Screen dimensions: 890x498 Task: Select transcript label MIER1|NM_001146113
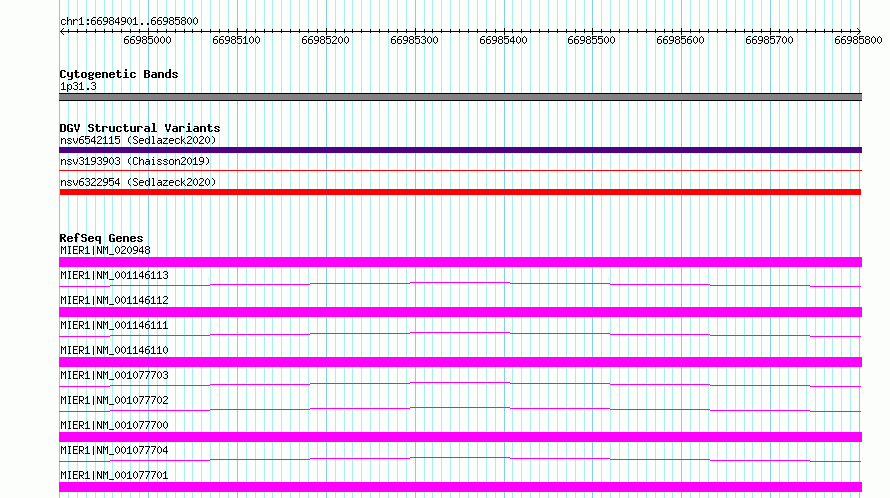pos(114,275)
